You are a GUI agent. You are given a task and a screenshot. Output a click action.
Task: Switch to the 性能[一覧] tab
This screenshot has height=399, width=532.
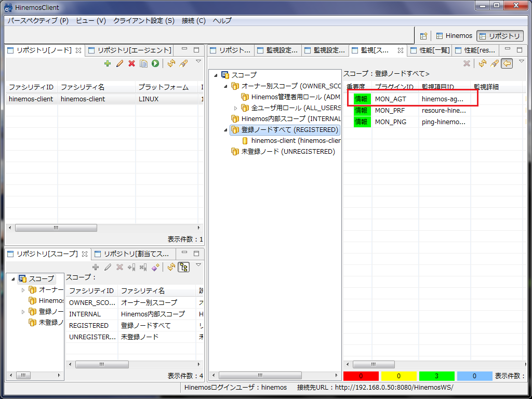(430, 50)
